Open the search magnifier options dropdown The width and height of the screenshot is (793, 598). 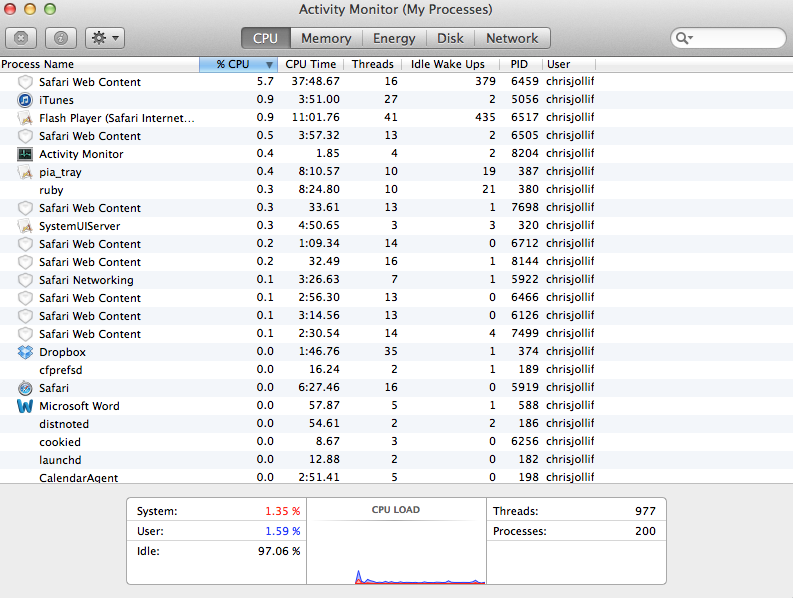coord(684,38)
